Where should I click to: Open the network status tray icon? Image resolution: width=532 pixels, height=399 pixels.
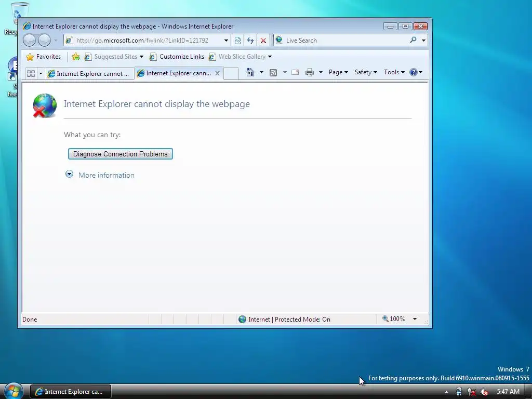[472, 392]
